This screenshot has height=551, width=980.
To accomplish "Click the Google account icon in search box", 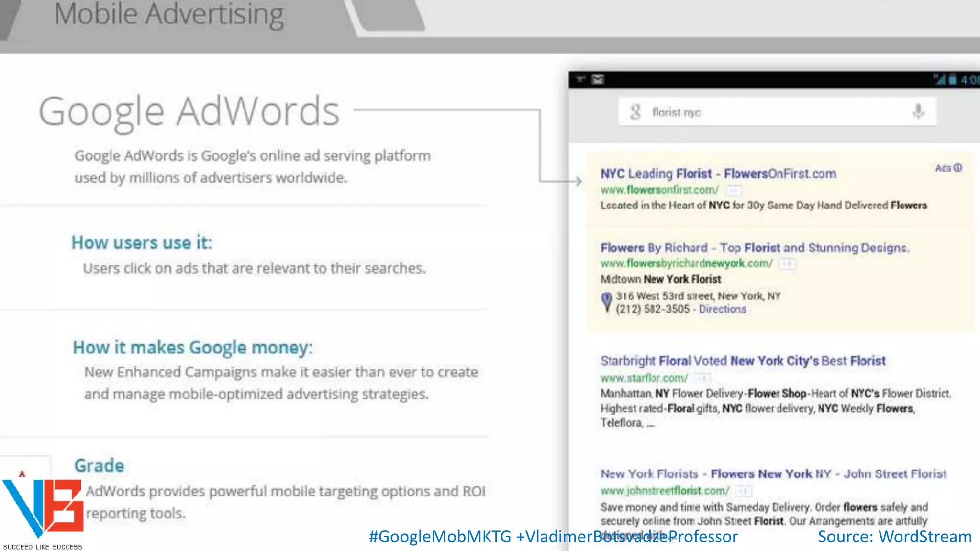I will click(x=635, y=112).
